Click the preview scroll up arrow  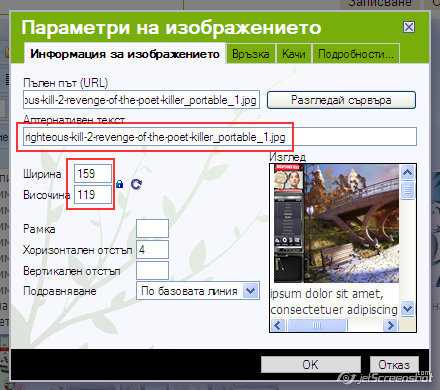pos(407,173)
